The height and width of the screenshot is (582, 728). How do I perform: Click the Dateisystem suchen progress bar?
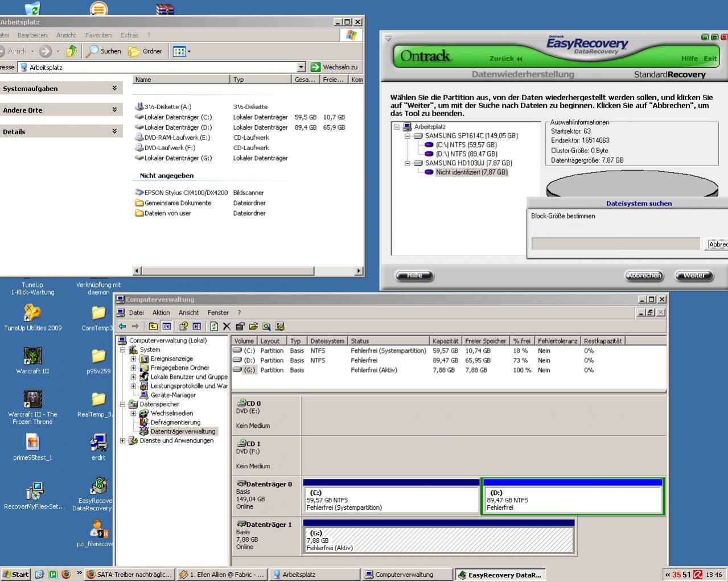click(x=615, y=243)
